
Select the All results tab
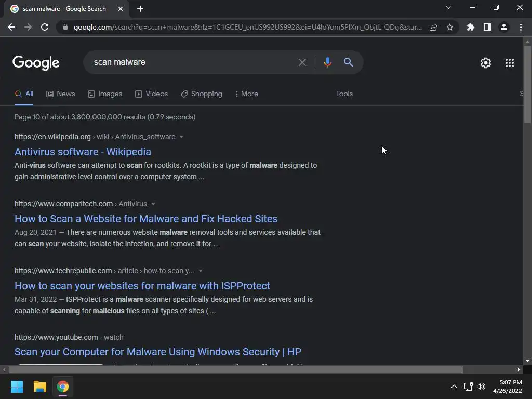[24, 94]
